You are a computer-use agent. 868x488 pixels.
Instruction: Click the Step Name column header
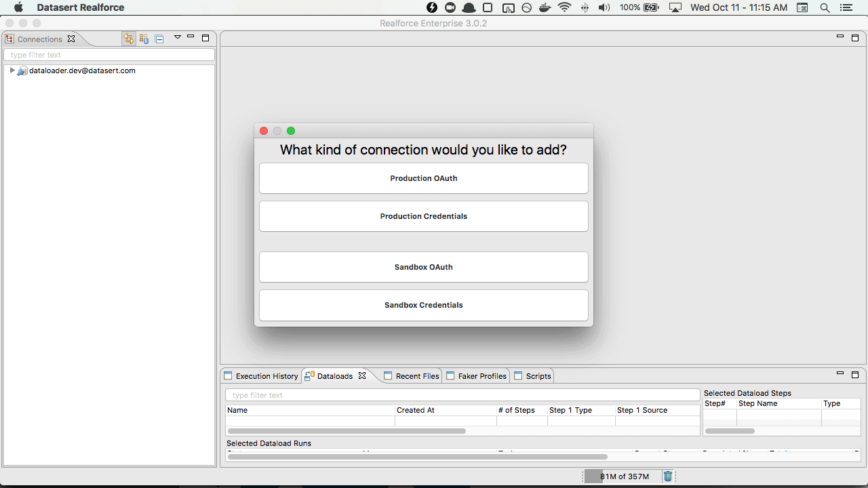pyautogui.click(x=778, y=403)
